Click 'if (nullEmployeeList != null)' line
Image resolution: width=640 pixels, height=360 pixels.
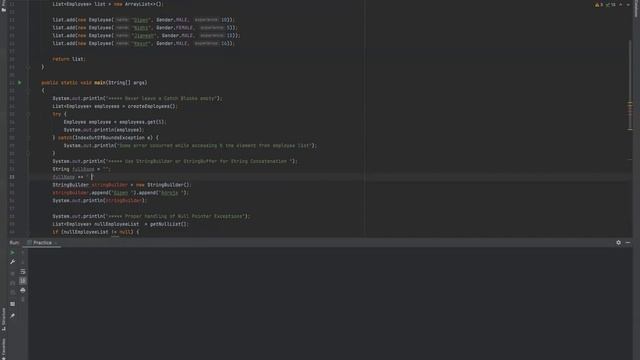click(x=96, y=232)
